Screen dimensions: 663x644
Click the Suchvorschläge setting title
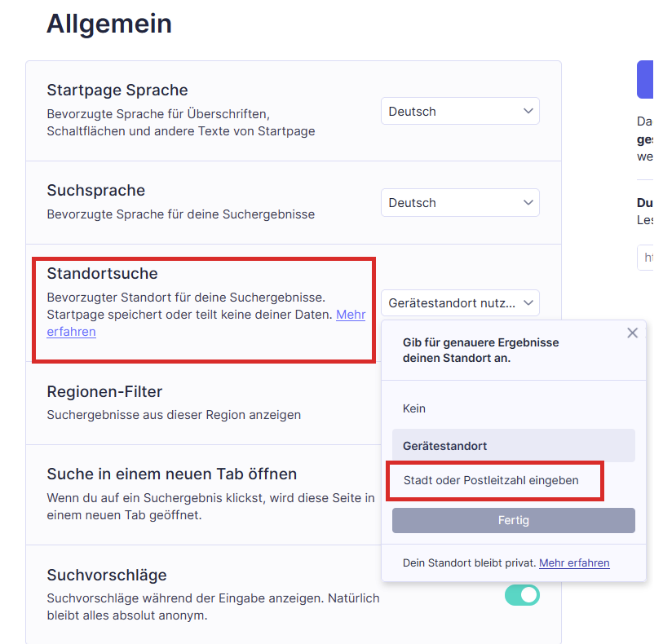point(107,576)
